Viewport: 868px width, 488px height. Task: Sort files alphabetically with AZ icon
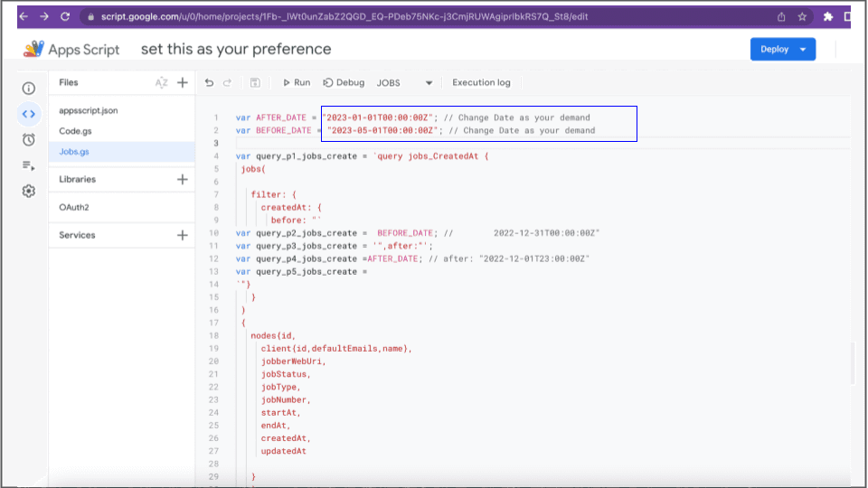[x=161, y=83]
